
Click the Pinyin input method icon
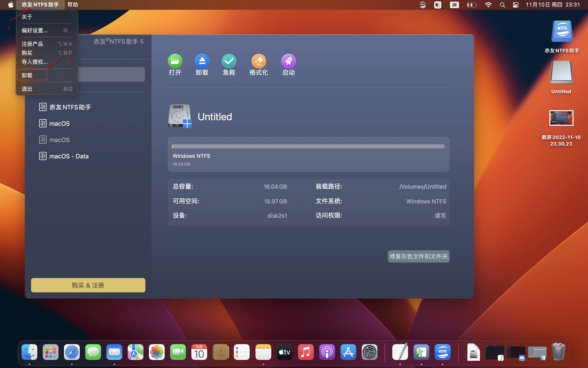[454, 5]
